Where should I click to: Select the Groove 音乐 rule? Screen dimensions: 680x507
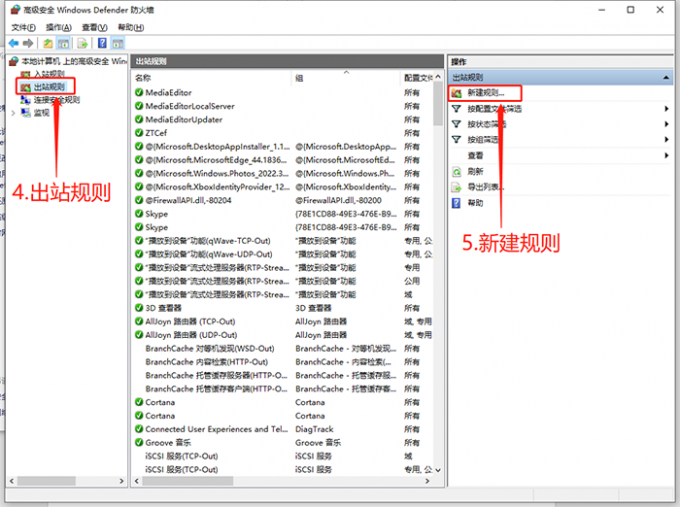(168, 442)
